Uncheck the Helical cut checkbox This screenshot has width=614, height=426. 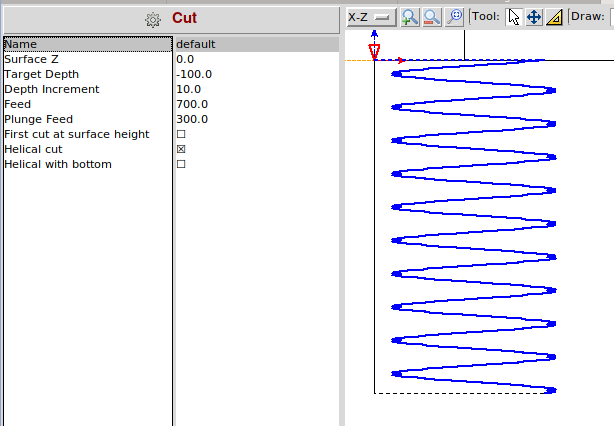coord(181,149)
